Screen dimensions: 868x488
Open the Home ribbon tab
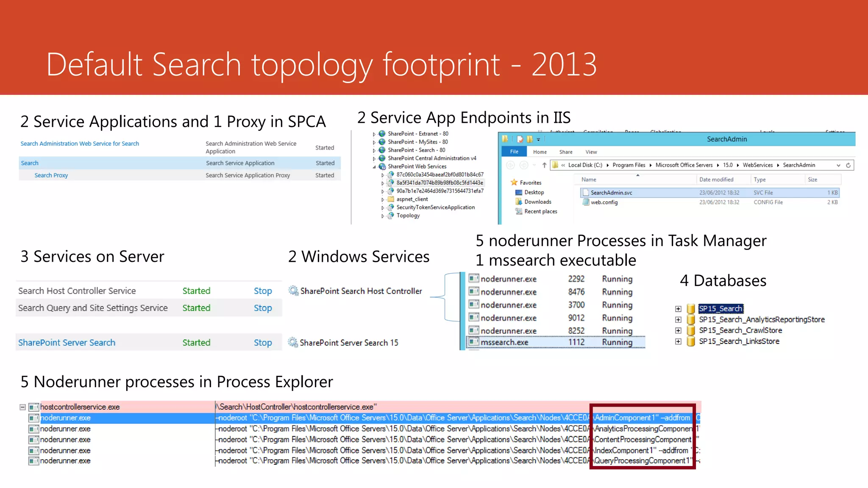pyautogui.click(x=540, y=152)
